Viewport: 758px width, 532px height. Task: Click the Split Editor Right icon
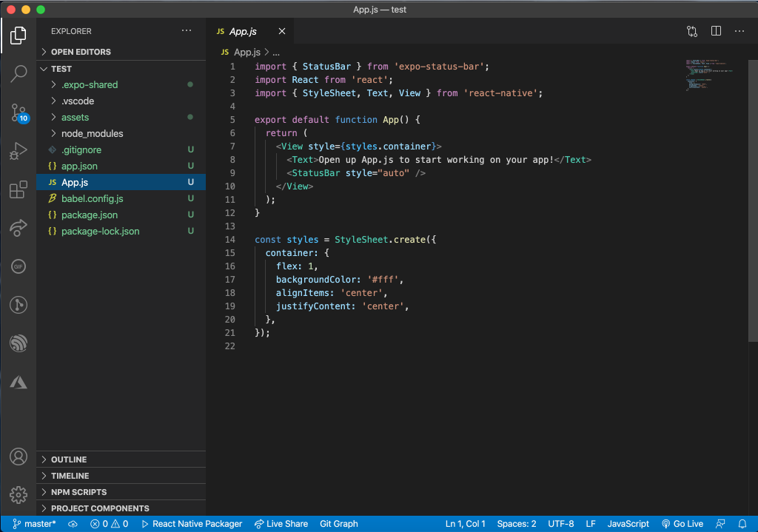pyautogui.click(x=716, y=31)
